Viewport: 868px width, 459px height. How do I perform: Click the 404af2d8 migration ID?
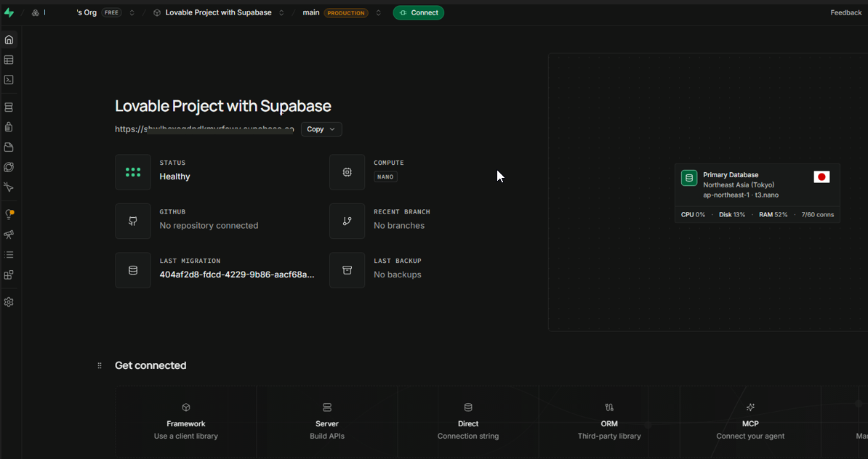237,275
